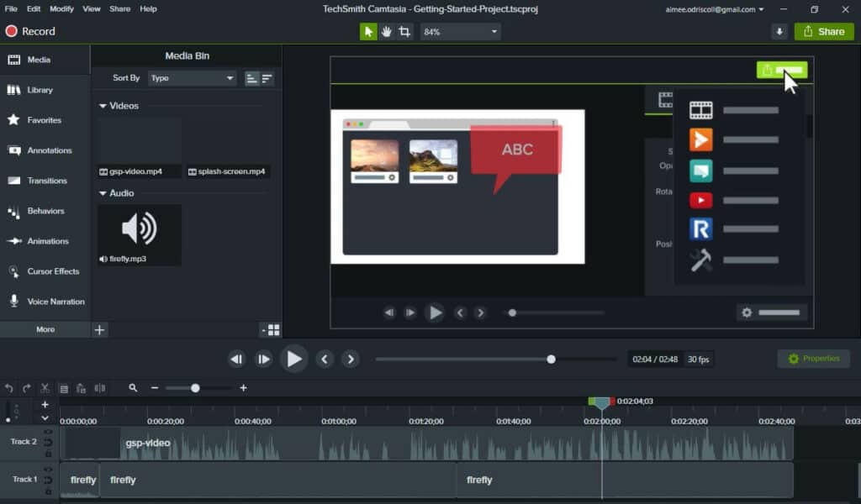The image size is (861, 504).
Task: Toggle the Track 1 lock icon
Action: point(48,492)
